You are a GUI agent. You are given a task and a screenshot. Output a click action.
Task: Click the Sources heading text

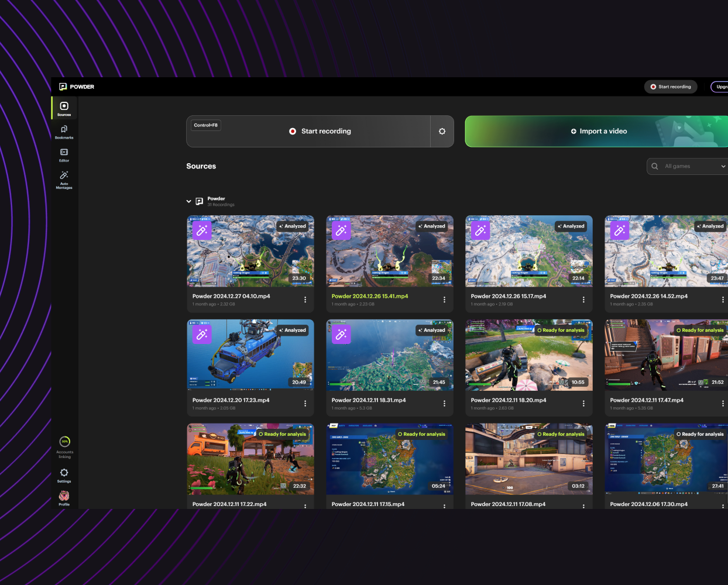tap(201, 166)
